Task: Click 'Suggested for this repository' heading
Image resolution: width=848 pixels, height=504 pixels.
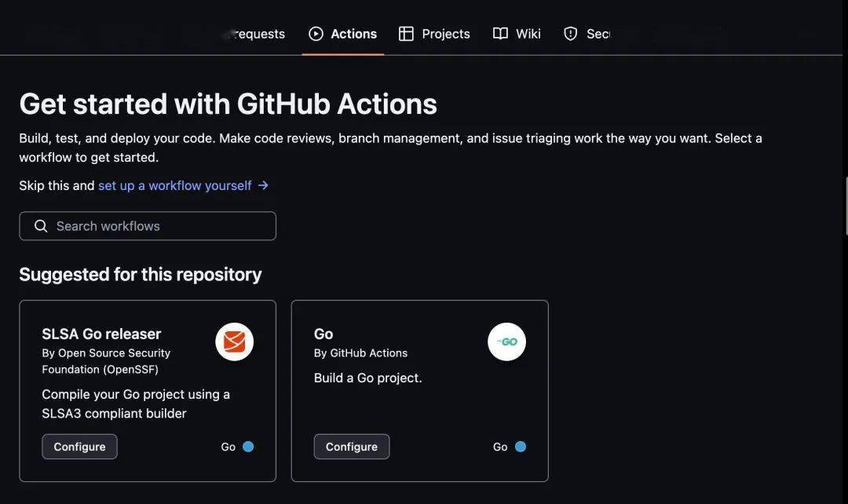Action: (x=141, y=274)
